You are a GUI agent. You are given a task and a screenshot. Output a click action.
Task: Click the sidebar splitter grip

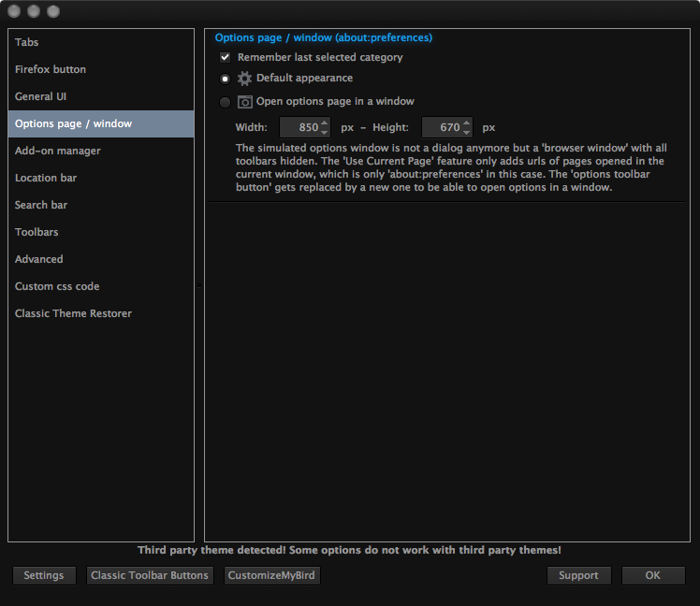pyautogui.click(x=199, y=285)
